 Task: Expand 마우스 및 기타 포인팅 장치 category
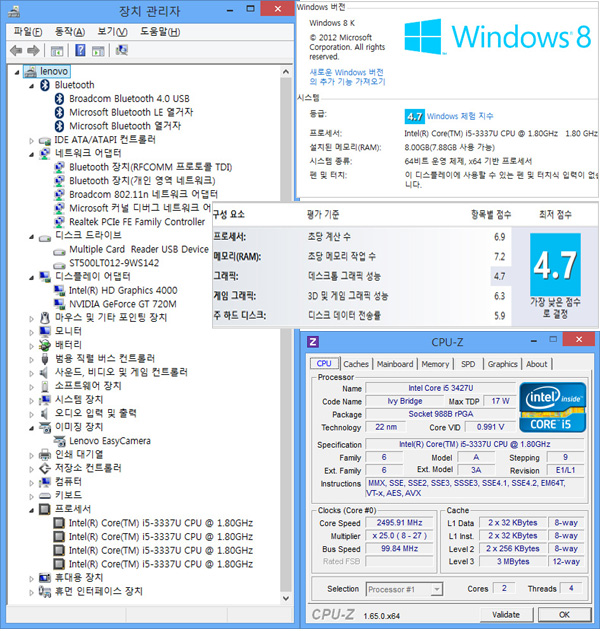[x=31, y=318]
